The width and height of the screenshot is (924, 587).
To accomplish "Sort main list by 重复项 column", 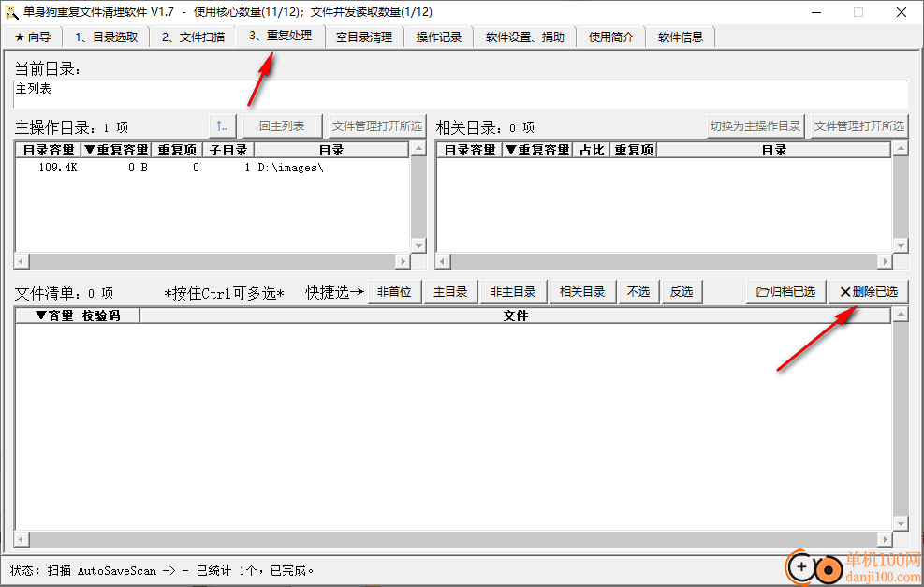I will pos(177,151).
